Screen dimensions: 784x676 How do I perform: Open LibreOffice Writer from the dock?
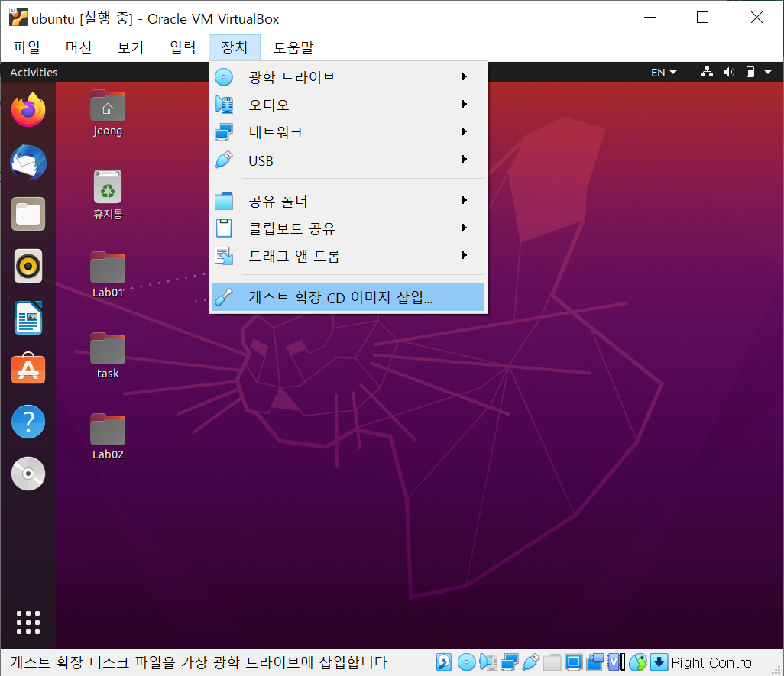pyautogui.click(x=28, y=318)
